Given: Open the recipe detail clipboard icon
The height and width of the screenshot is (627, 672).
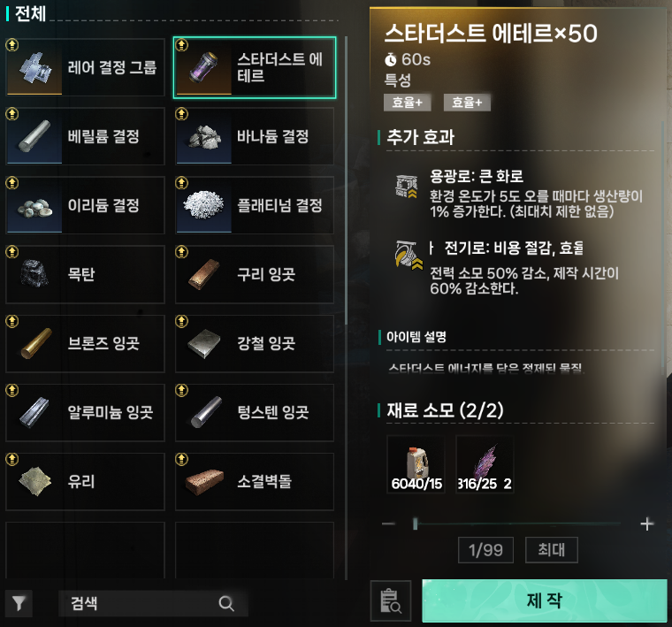Looking at the screenshot, I should coord(391,600).
